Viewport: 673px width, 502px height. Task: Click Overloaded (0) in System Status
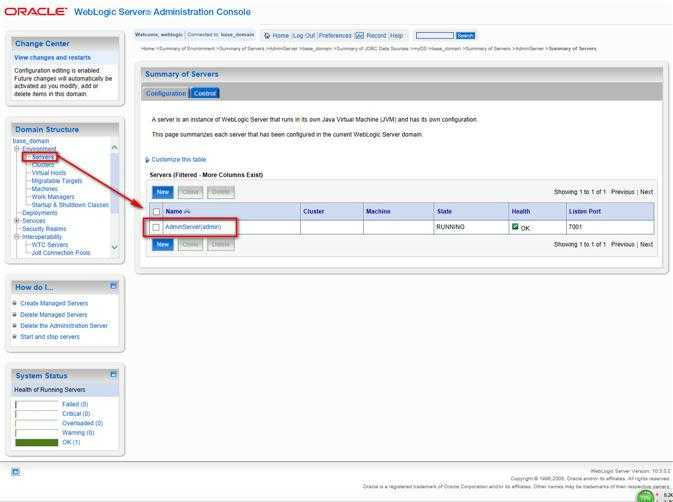coord(82,423)
